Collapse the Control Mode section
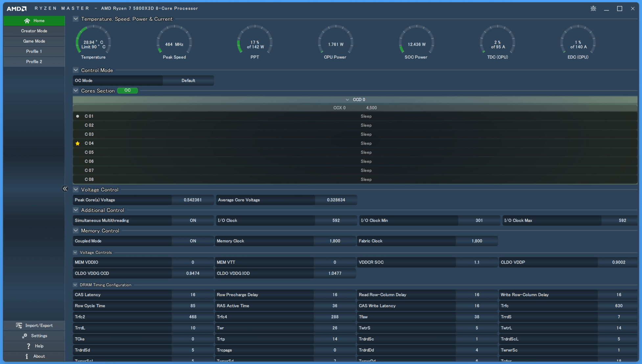Screen dimensions: 642x364 [76, 70]
